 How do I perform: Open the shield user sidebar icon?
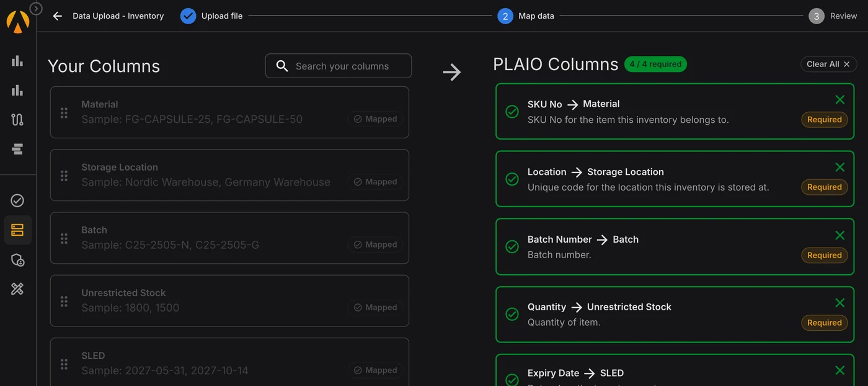point(17,259)
